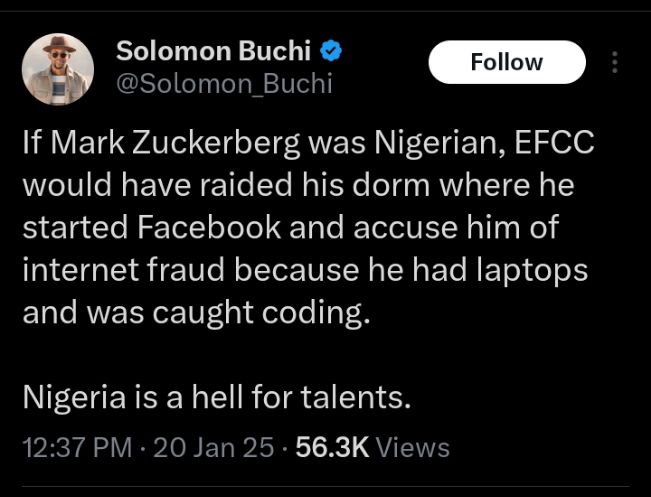Click the blue verified badge icon
Image resolution: width=651 pixels, height=497 pixels.
click(x=338, y=49)
